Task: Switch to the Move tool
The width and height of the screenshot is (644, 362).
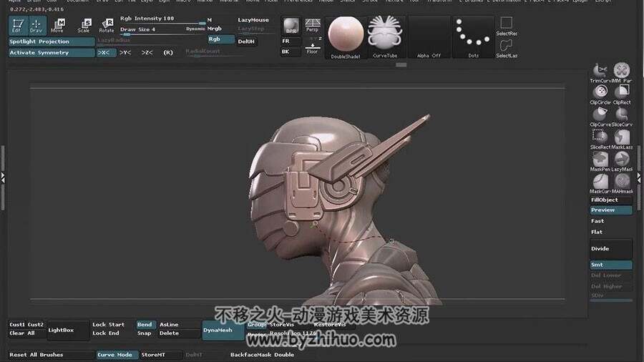Action: (57, 26)
